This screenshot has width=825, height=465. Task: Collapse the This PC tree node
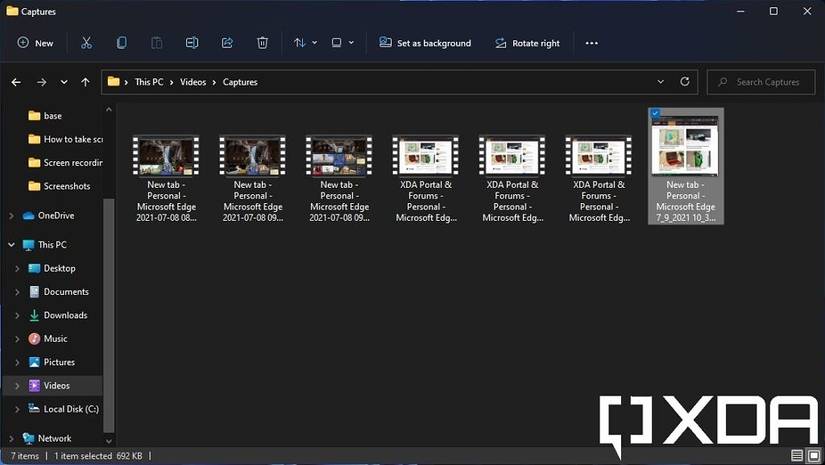[12, 245]
